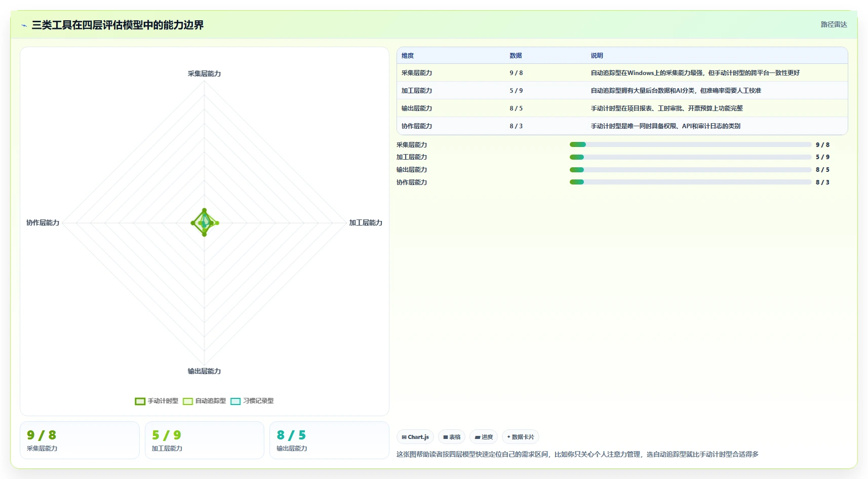Click the 数据卡片 tag chip
The image size is (868, 479).
point(521,437)
